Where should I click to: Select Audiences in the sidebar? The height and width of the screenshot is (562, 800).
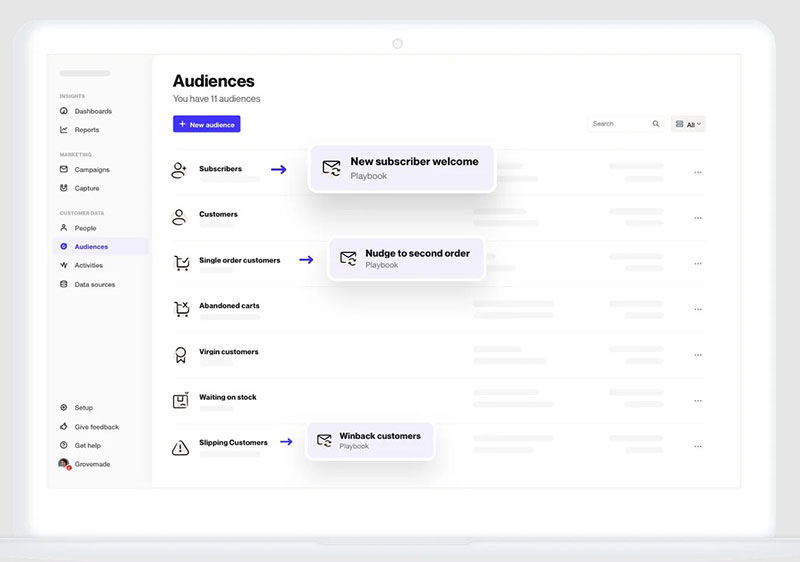101,246
